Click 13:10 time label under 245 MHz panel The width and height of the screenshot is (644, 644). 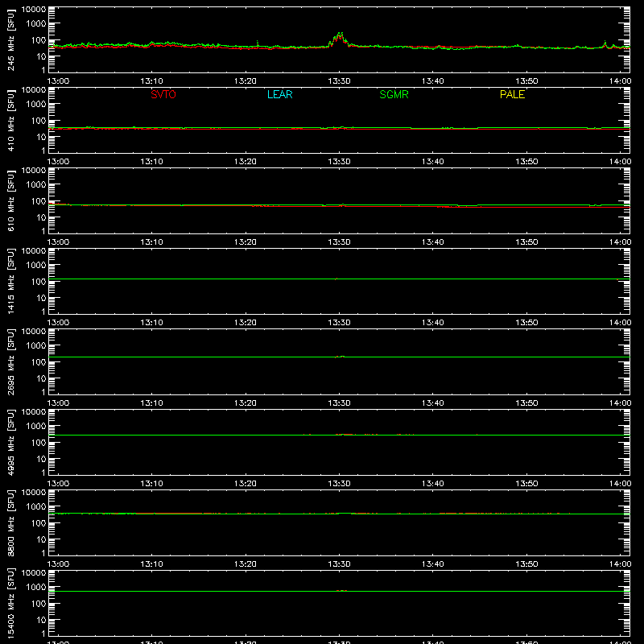tap(151, 81)
